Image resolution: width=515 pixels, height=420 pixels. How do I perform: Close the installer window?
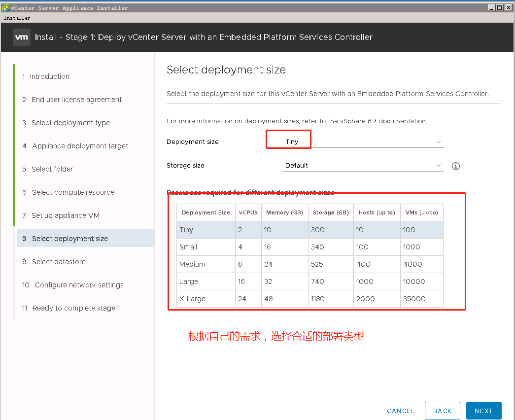[x=508, y=7]
